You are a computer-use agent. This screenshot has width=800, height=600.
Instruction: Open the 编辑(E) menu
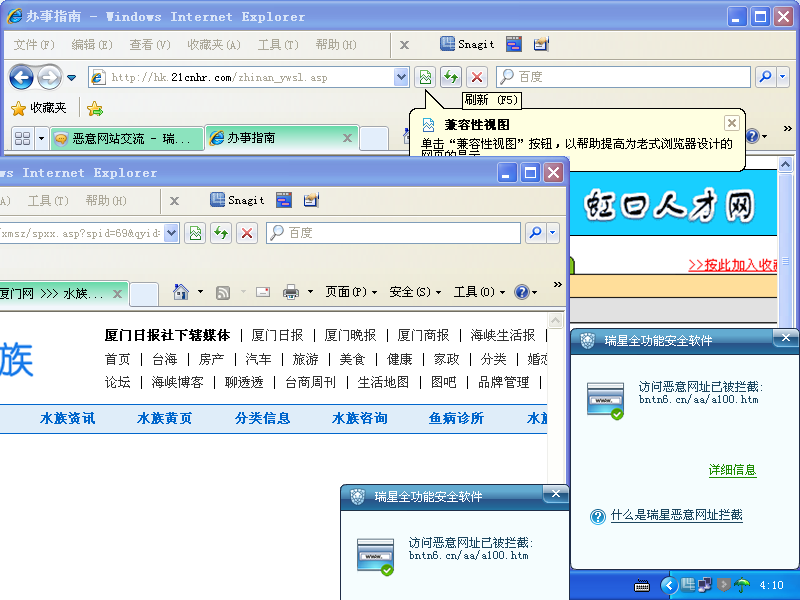(92, 45)
